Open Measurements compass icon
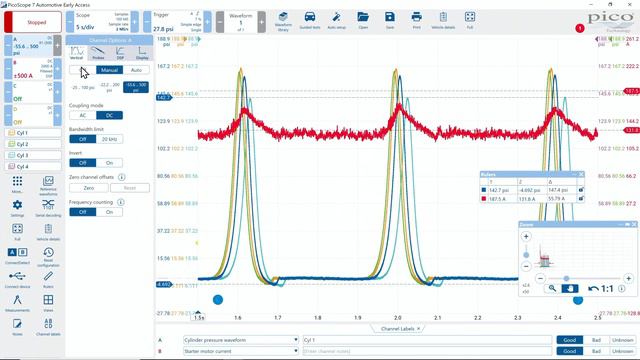This screenshot has width=640, height=360. [x=17, y=303]
